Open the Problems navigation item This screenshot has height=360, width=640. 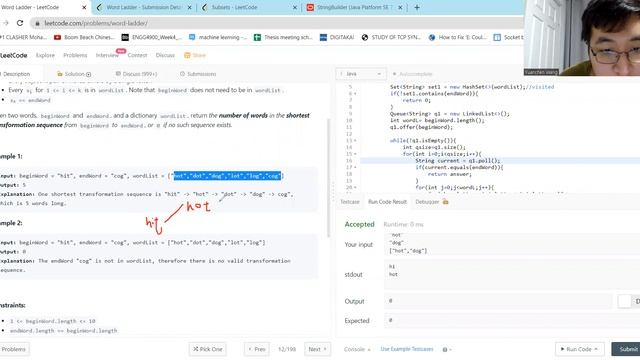pos(75,56)
